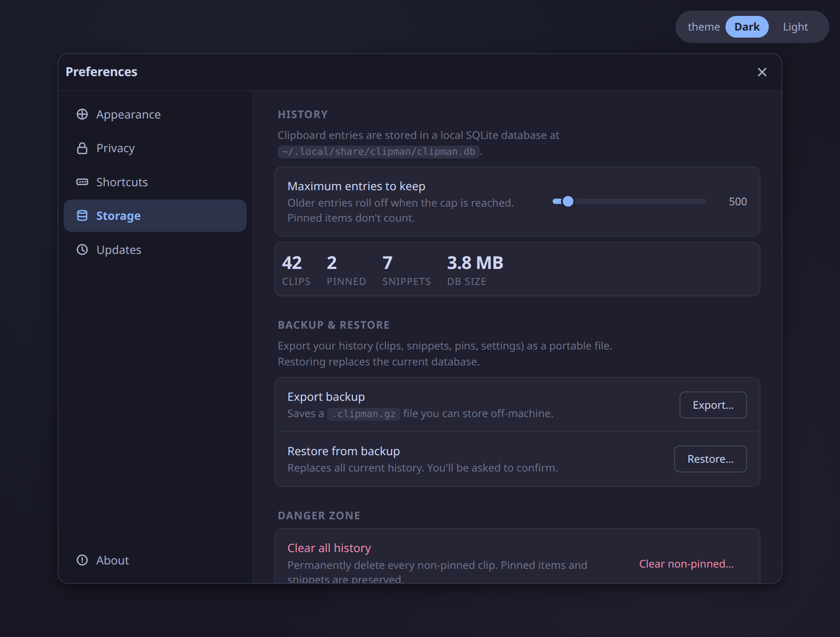The image size is (840, 637).
Task: Click the DANGER ZONE header
Action: point(319,516)
